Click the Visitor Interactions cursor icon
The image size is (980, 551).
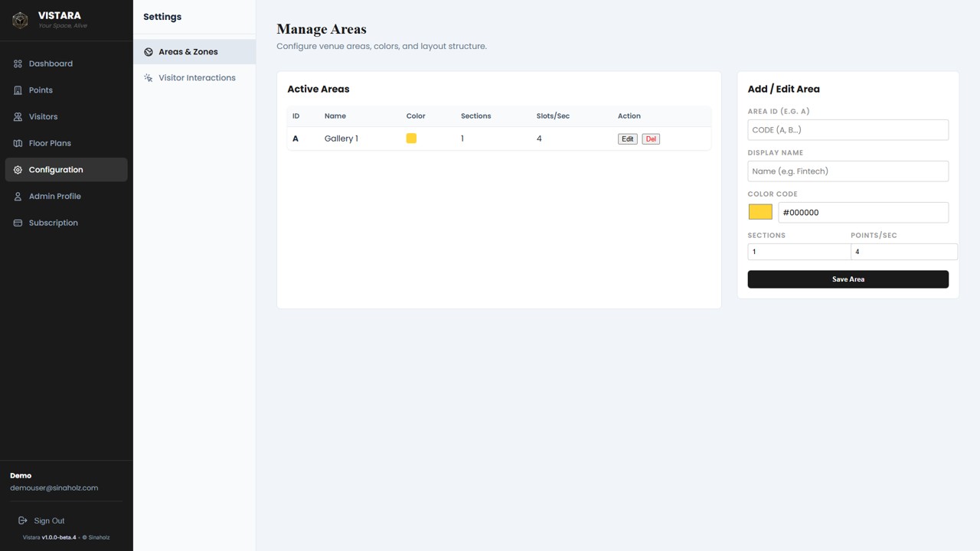click(148, 77)
